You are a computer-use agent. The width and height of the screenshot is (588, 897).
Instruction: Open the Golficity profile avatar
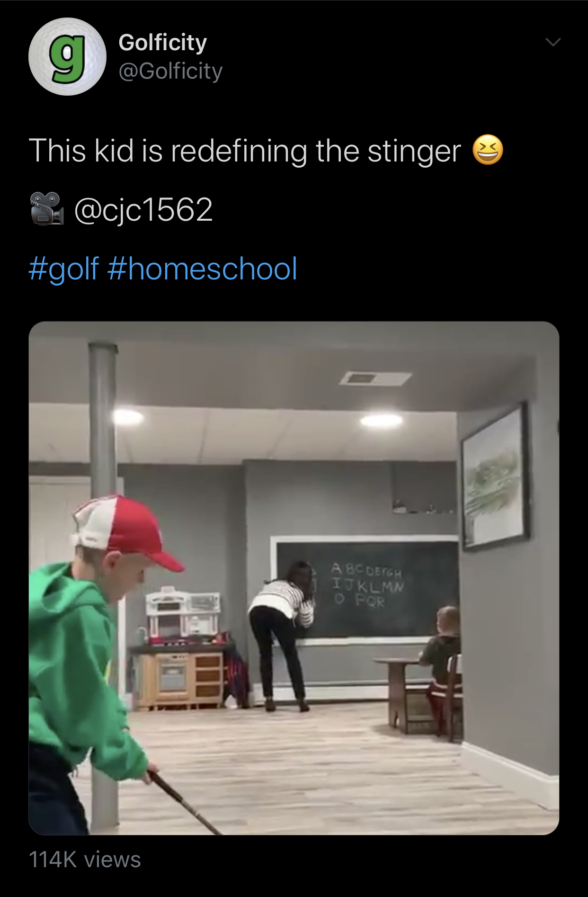coord(68,56)
